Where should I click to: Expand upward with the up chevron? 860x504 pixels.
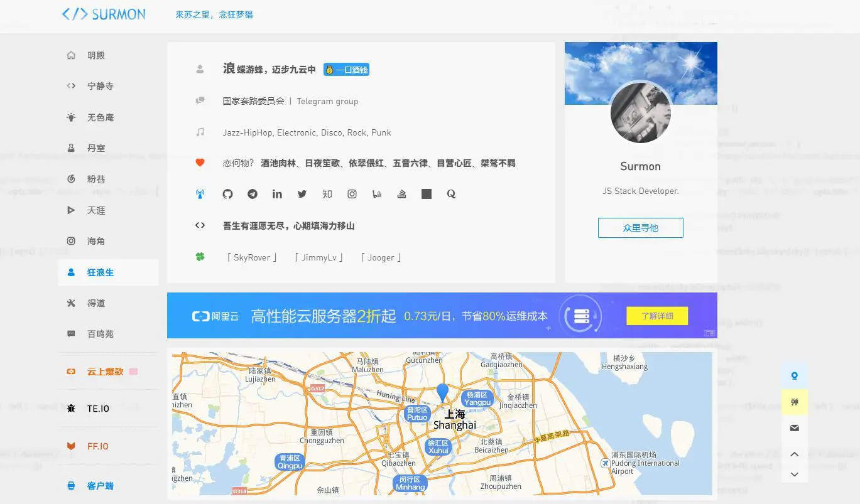794,454
